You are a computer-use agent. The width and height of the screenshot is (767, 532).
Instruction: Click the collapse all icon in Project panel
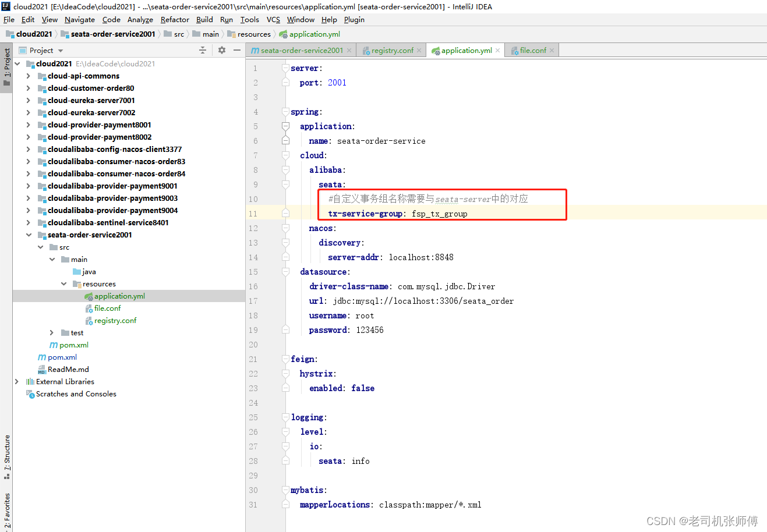pyautogui.click(x=203, y=50)
